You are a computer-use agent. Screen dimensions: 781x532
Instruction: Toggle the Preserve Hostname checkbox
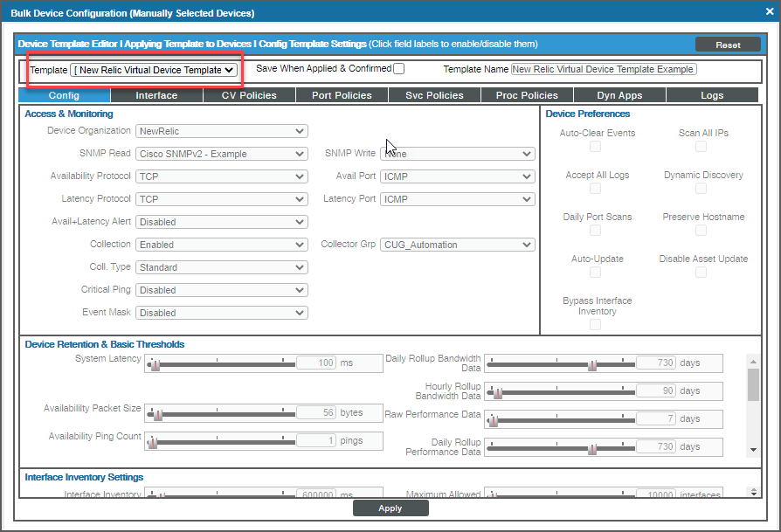coord(701,230)
